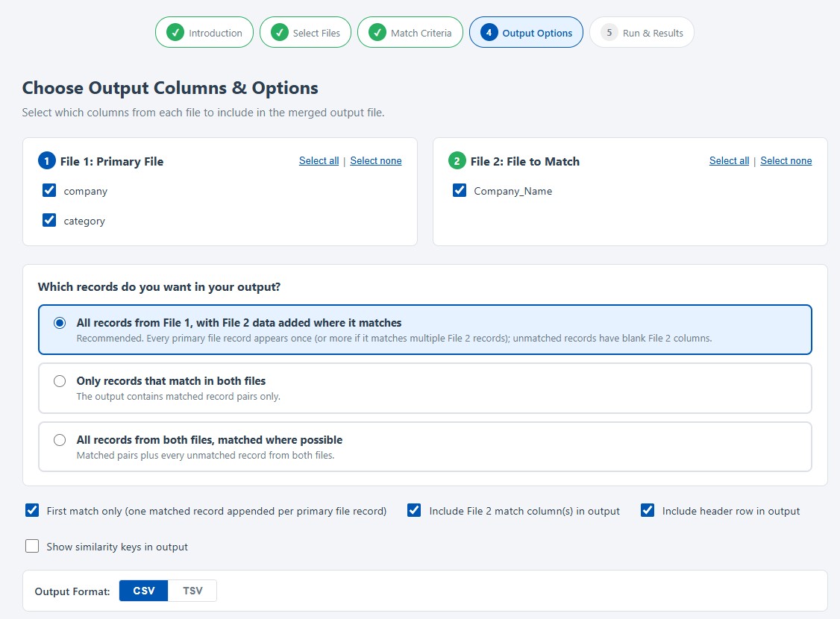The image size is (840, 619).
Task: Click the 'File 2: File to Match' heading
Action: tap(525, 161)
